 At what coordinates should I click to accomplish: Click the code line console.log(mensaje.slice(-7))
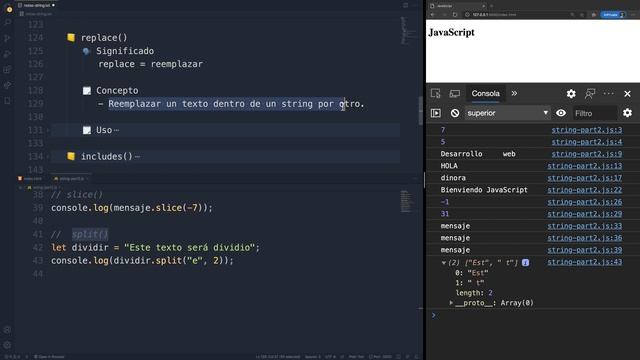[x=132, y=208]
